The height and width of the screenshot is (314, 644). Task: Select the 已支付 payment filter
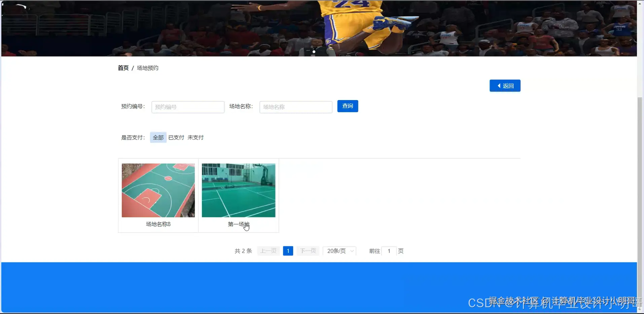176,137
